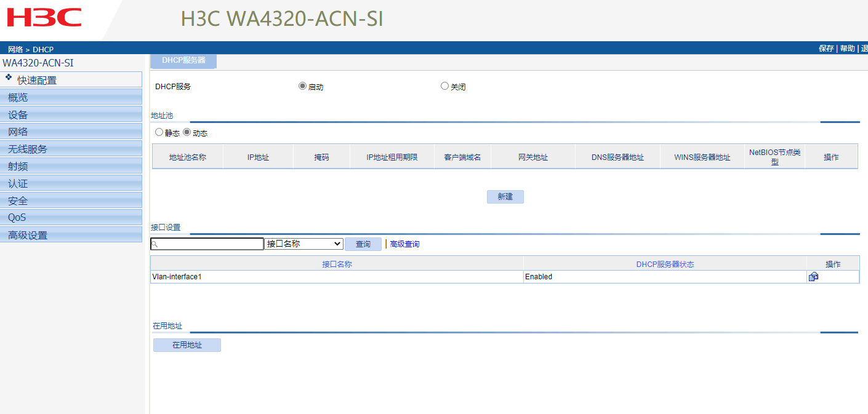Select the 启动 DHCP service radio button
Image resolution: width=868 pixels, height=414 pixels.
(x=302, y=86)
